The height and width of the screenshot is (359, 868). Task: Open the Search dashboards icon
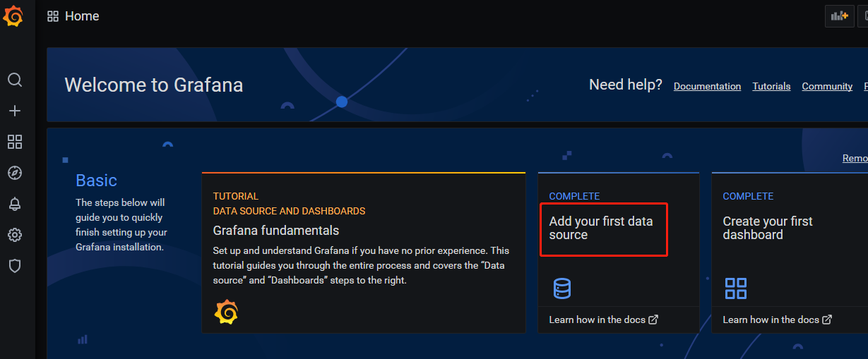[15, 80]
